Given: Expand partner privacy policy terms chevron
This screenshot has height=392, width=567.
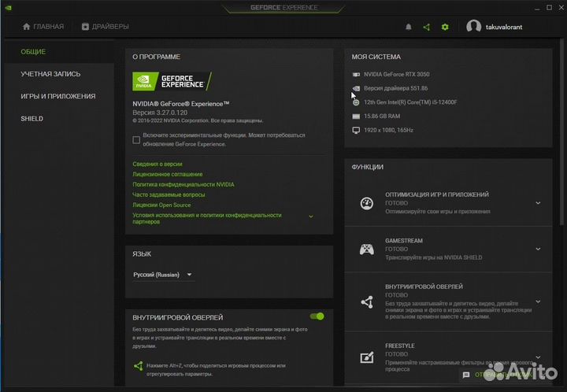Looking at the screenshot, I should point(311,216).
